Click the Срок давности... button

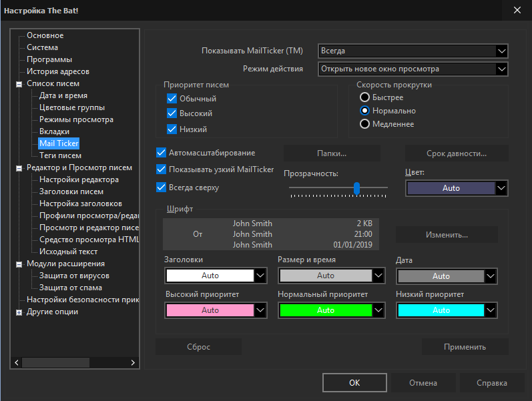(457, 153)
